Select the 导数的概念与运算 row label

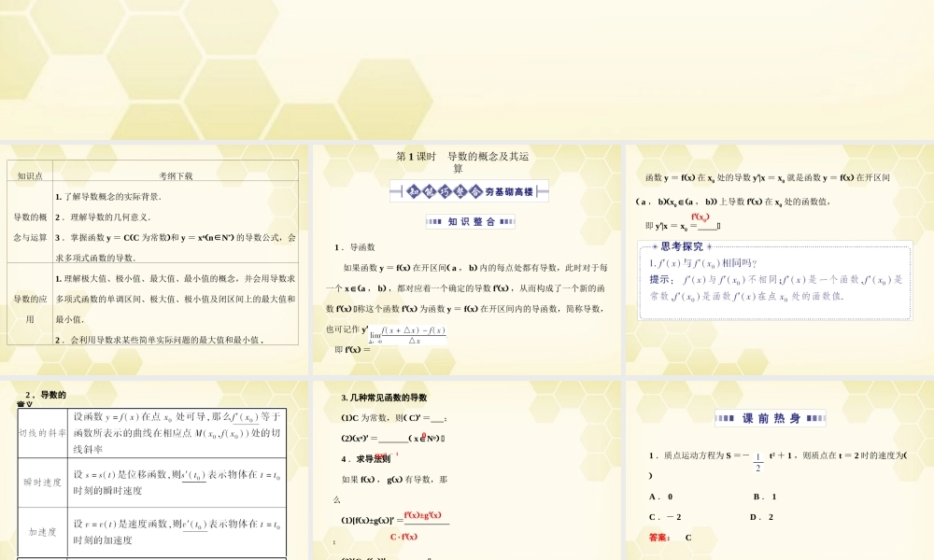[x=30, y=228]
